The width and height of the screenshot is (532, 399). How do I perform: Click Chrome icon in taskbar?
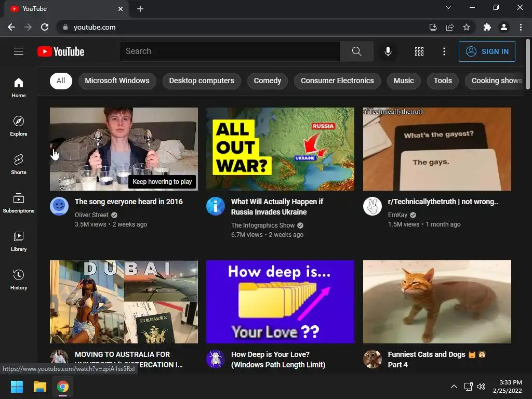(62, 387)
